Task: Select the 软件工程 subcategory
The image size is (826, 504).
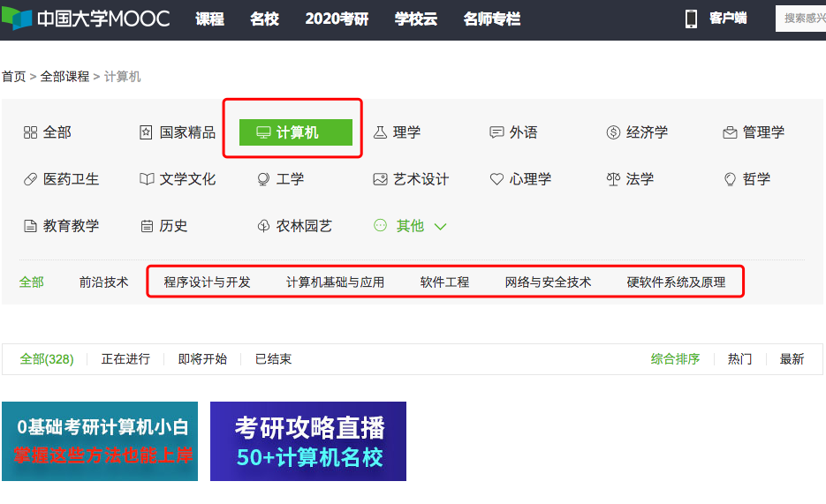Action: (x=444, y=282)
